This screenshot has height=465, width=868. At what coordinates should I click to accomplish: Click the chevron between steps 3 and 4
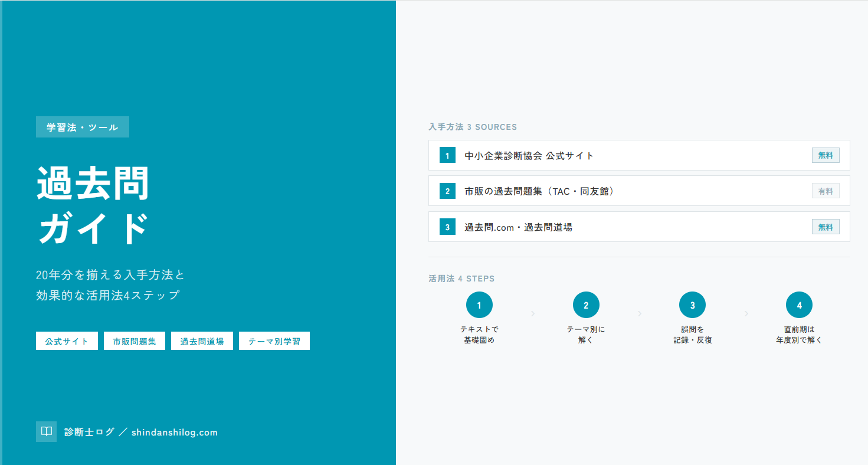(746, 313)
